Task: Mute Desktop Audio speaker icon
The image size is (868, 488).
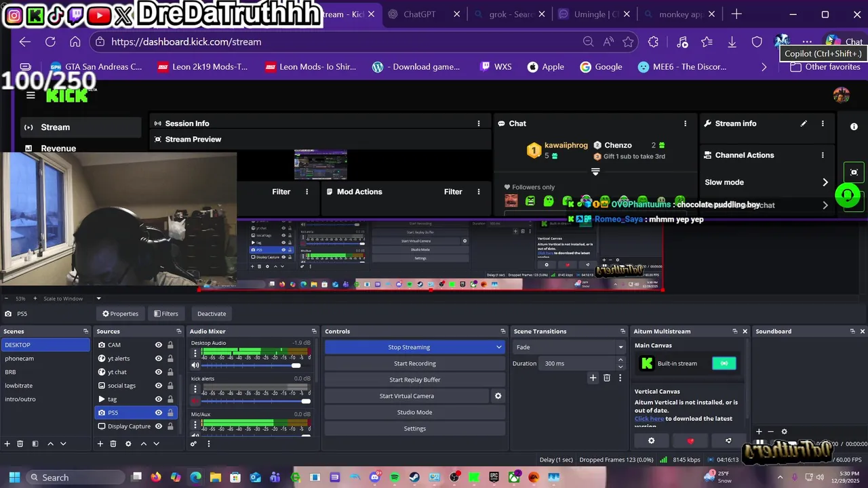Action: [195, 365]
